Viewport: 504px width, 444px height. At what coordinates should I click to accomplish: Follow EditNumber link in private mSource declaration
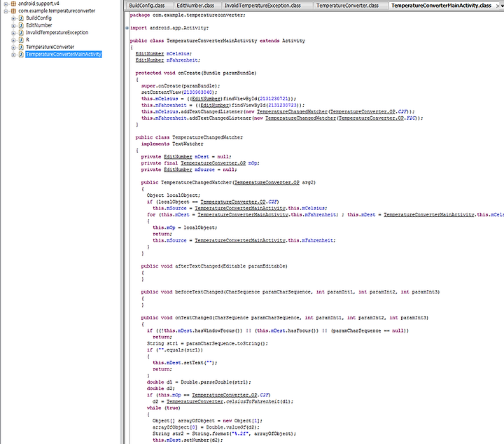[178, 169]
